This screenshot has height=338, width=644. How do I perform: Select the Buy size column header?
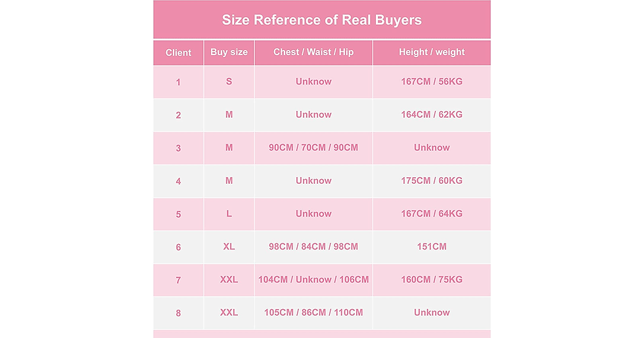pos(229,53)
